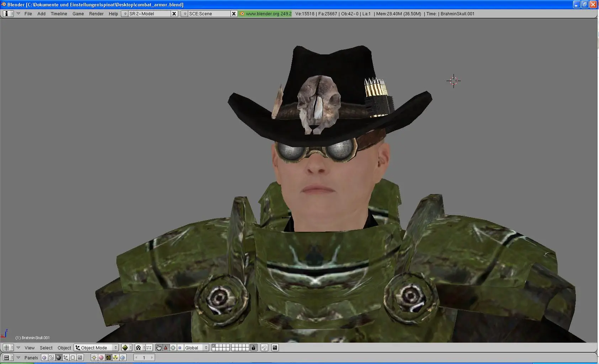This screenshot has height=364, width=599.
Task: Click the Ob:42-0 object count
Action: click(x=350, y=14)
